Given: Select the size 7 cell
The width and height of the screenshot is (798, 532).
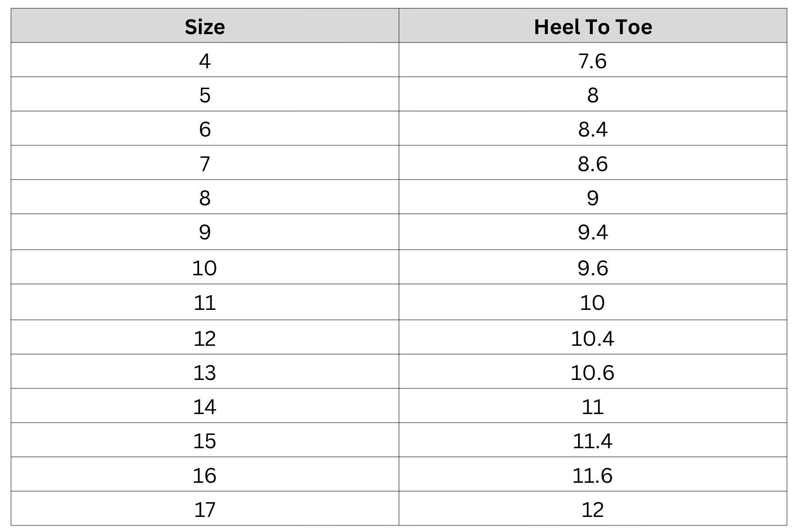Looking at the screenshot, I should click(x=205, y=162).
